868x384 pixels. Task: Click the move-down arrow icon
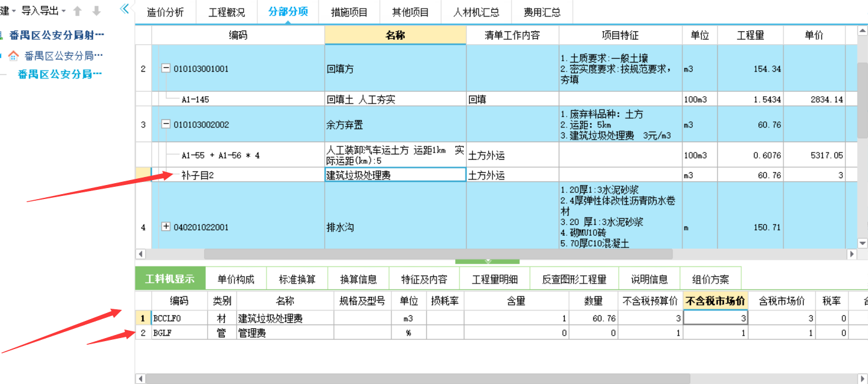click(x=96, y=11)
